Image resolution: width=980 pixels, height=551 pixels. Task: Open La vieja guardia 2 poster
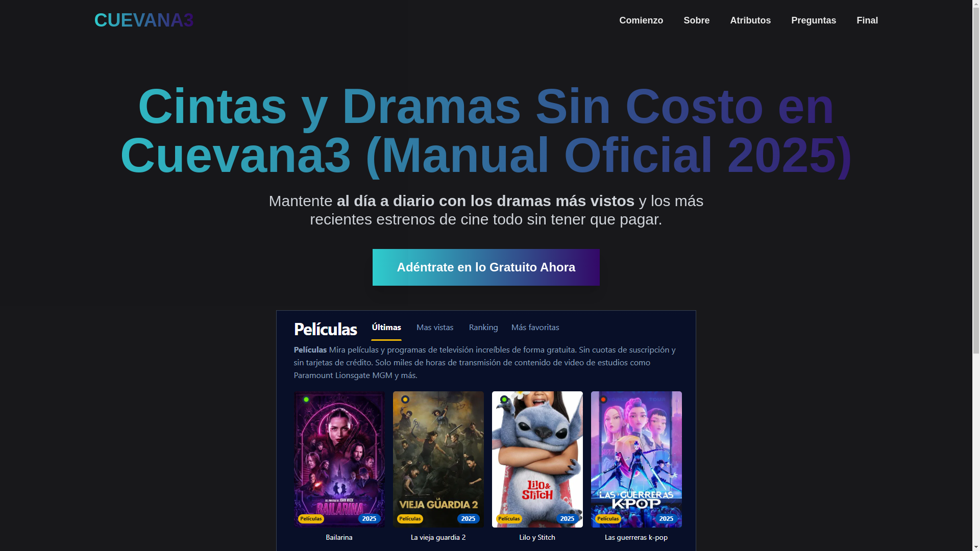coord(438,459)
